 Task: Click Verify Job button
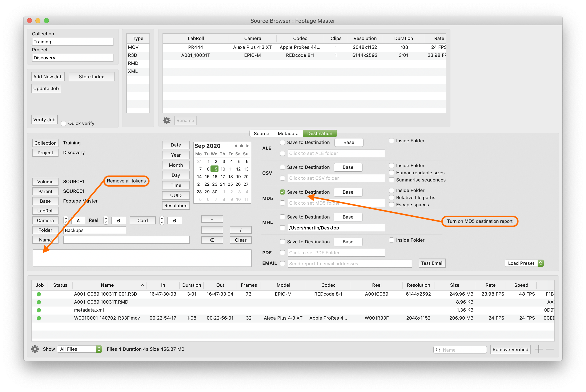pos(44,120)
